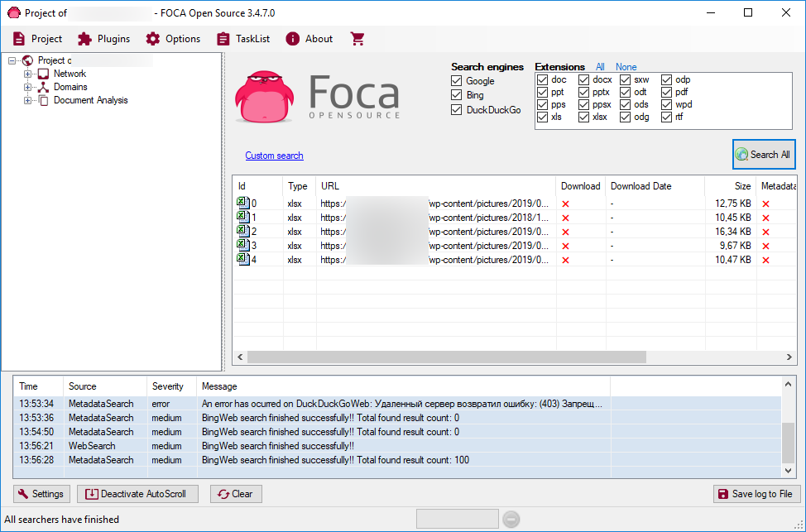Click the Excel file icon for row 0

point(242,203)
